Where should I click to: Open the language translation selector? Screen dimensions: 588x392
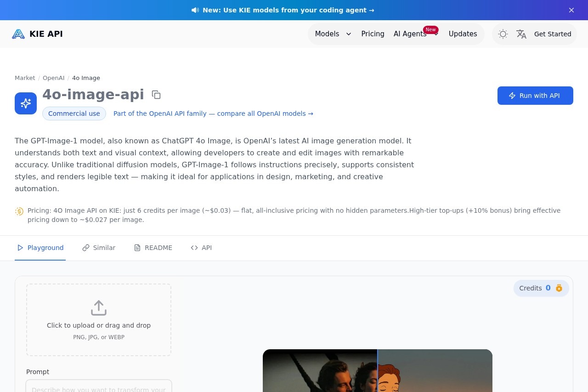[521, 34]
